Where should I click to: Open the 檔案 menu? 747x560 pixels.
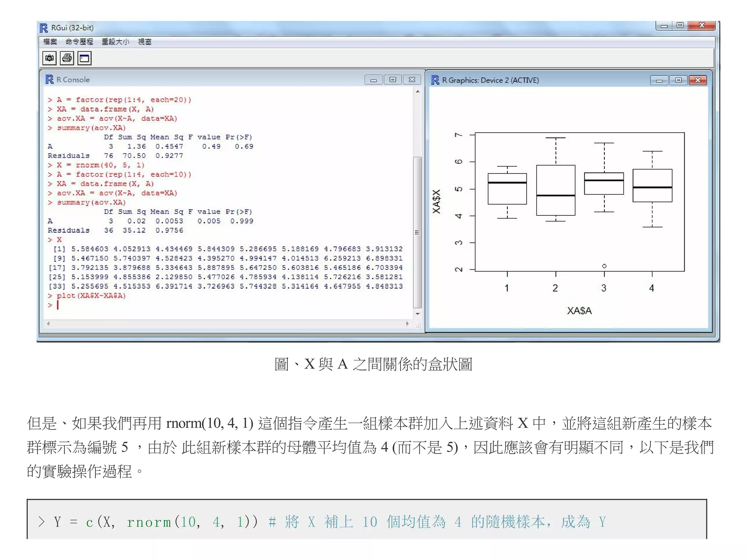coord(50,42)
